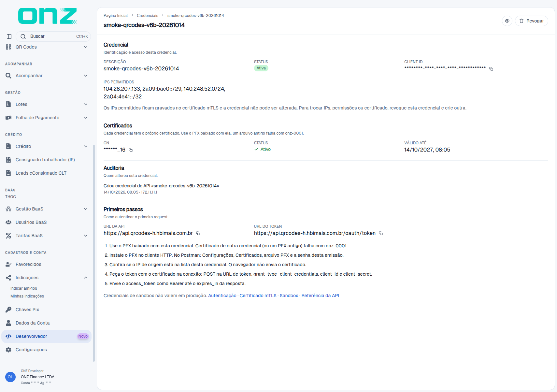Click the Configurações gear icon
The width and height of the screenshot is (557, 392).
8,350
